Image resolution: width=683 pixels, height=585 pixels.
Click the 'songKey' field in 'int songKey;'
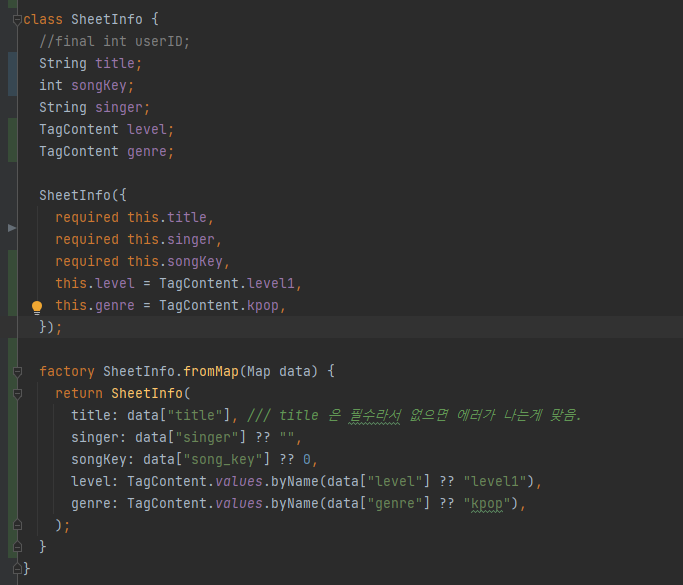(99, 85)
